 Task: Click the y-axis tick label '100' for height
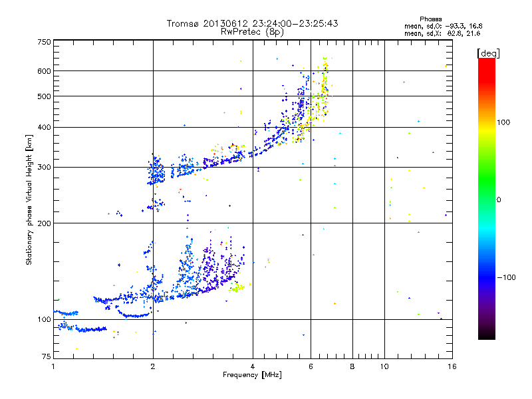pos(44,320)
